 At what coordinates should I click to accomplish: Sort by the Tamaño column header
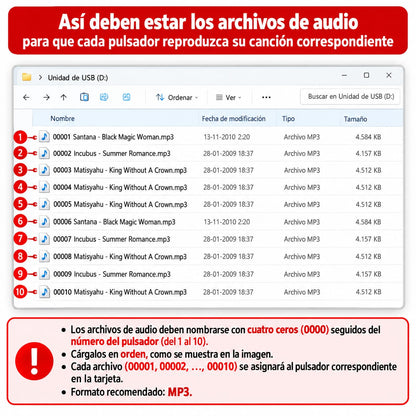[x=355, y=119]
